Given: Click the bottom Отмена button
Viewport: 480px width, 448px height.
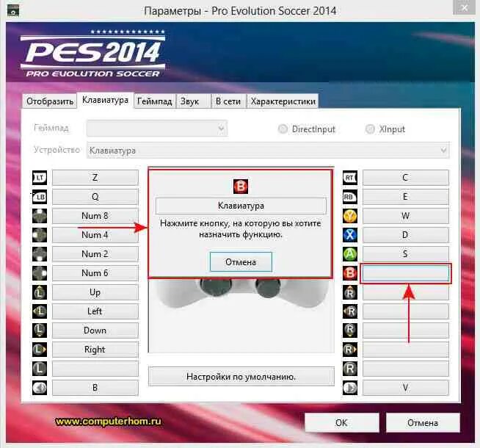Looking at the screenshot, I should point(423,423).
